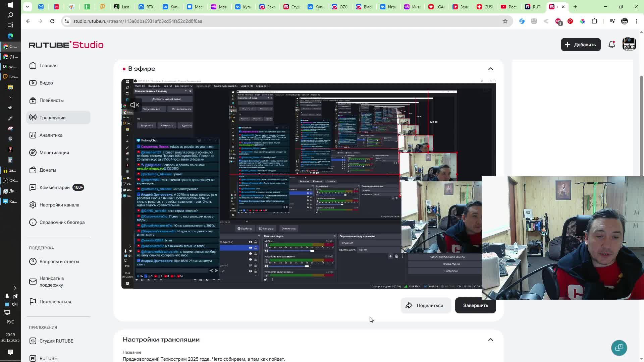Go to Аналитика in the sidebar
Viewport: 644px width, 362px height.
pos(51,135)
